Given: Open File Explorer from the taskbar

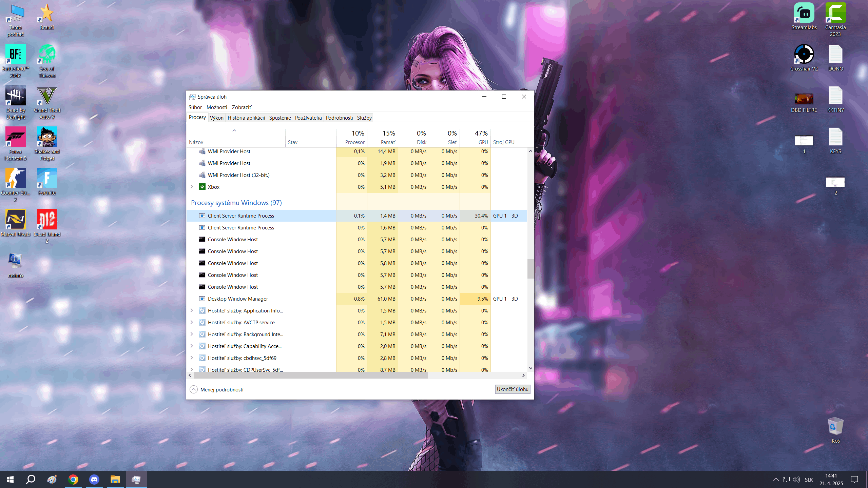Looking at the screenshot, I should click(x=115, y=480).
